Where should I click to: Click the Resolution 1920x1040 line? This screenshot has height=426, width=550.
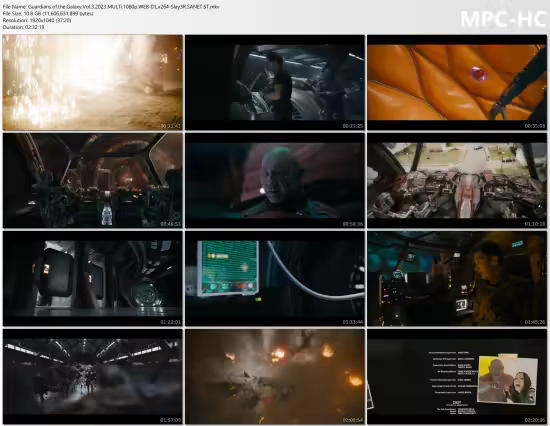pos(37,20)
